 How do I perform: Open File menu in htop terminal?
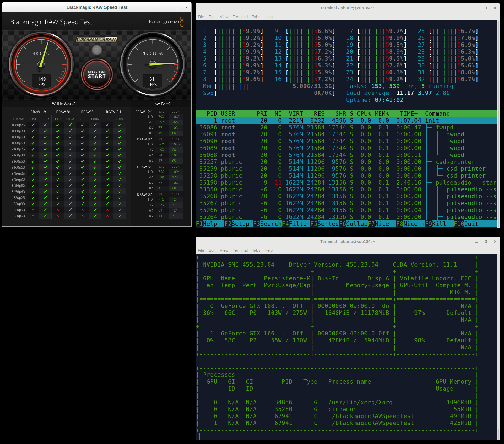click(201, 17)
